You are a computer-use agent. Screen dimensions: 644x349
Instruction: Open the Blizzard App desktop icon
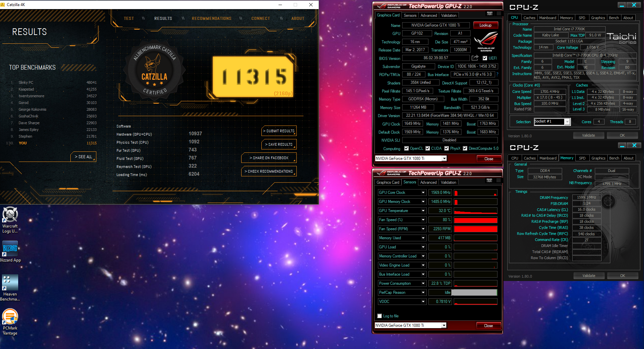click(10, 251)
